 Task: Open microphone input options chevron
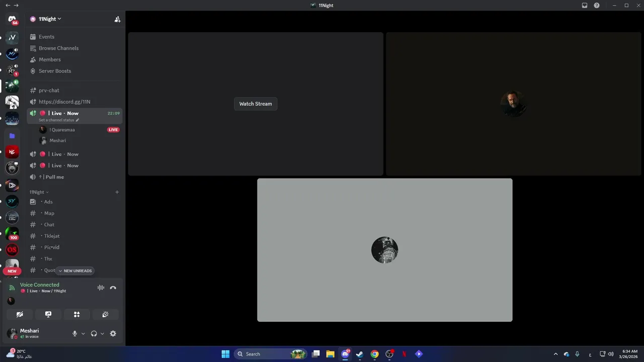click(x=83, y=333)
